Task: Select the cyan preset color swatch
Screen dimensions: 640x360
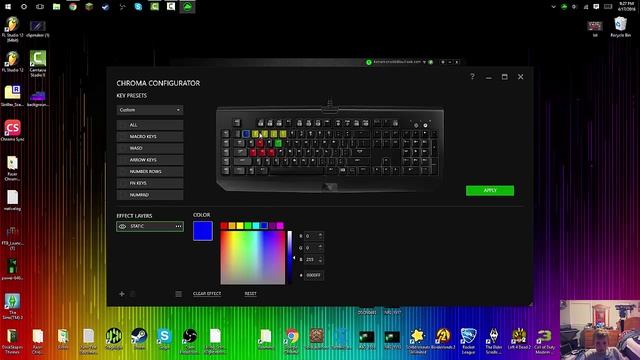Action: (256, 226)
